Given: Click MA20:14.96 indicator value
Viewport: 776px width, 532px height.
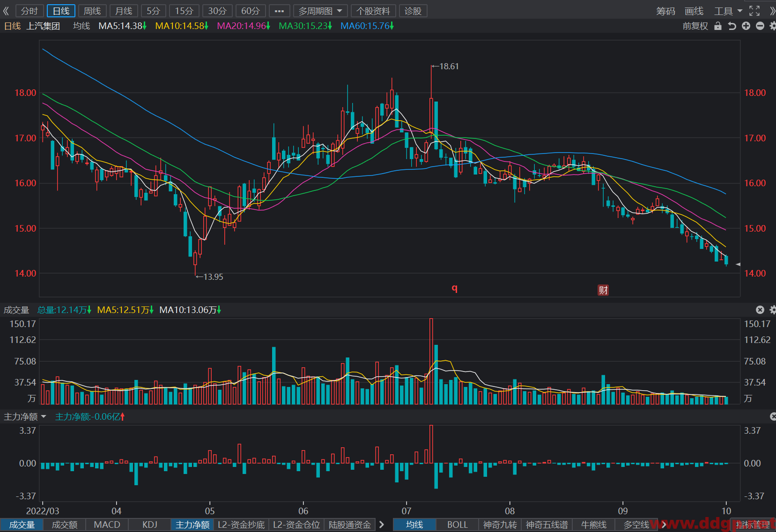Looking at the screenshot, I should [x=244, y=26].
